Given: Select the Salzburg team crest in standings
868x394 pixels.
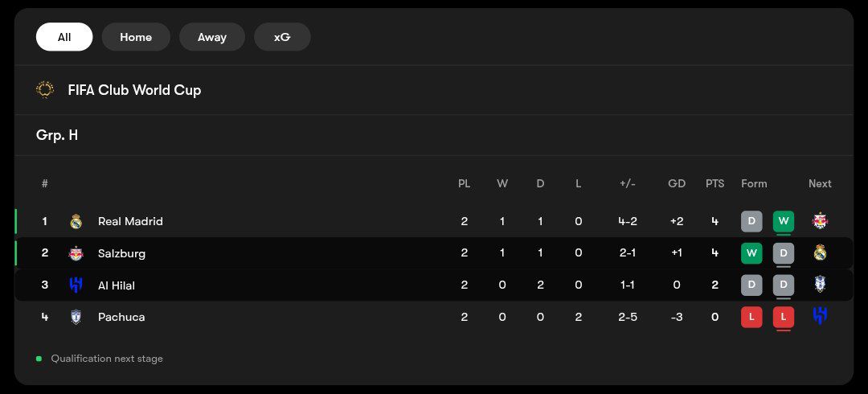Looking at the screenshot, I should tap(76, 253).
